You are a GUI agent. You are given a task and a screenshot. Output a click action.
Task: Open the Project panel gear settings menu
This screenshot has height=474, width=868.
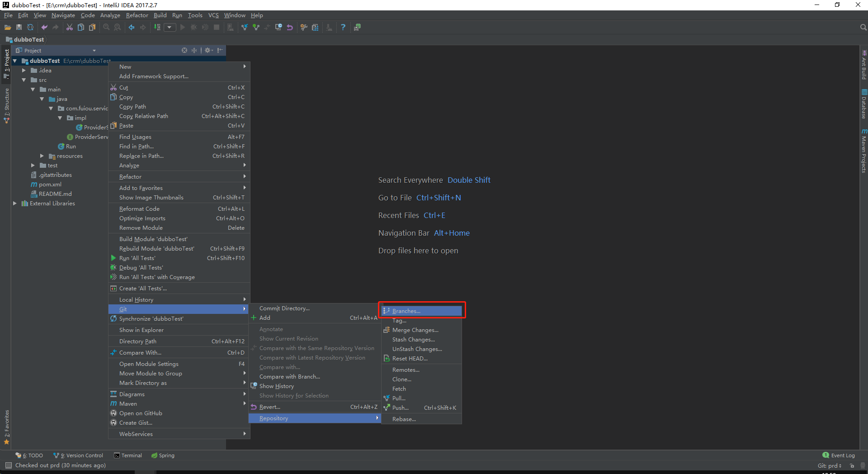[208, 50]
